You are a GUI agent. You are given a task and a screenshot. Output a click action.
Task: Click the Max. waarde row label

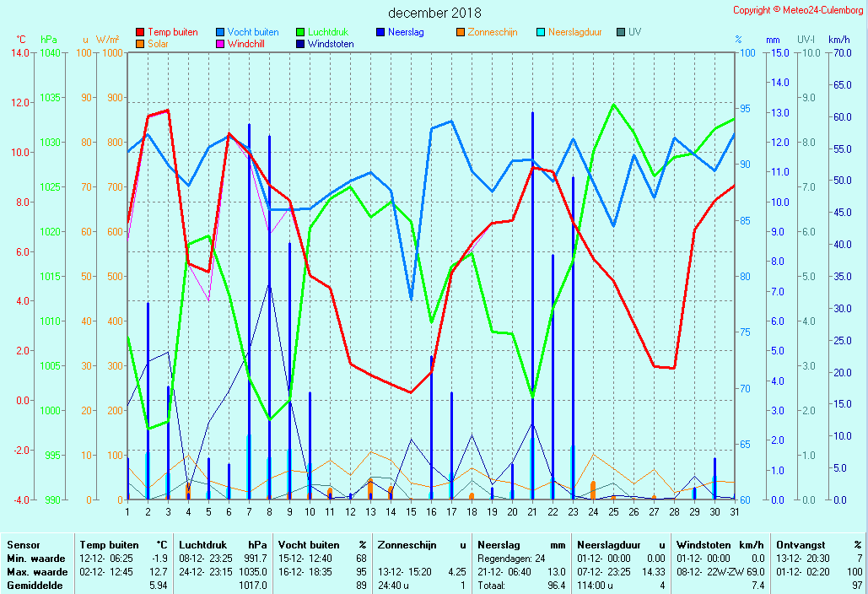[35, 572]
